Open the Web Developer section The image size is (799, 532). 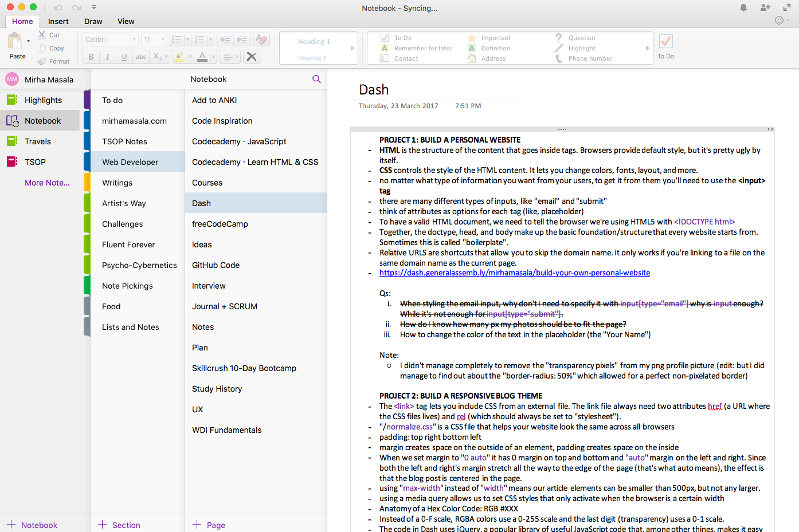pyautogui.click(x=137, y=162)
